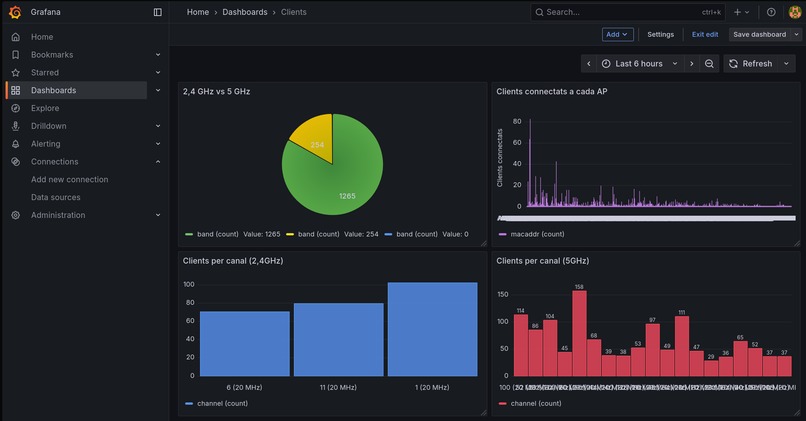Open Explore in the sidebar
806x421 pixels.
(45, 108)
